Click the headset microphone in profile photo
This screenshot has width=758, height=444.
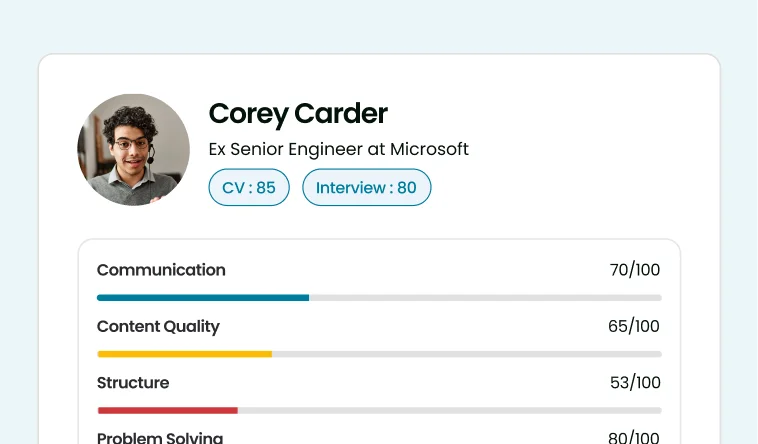pos(151,157)
